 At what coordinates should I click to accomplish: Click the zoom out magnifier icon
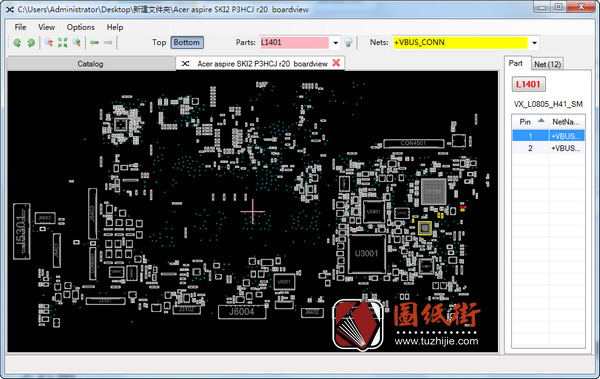tap(49, 42)
